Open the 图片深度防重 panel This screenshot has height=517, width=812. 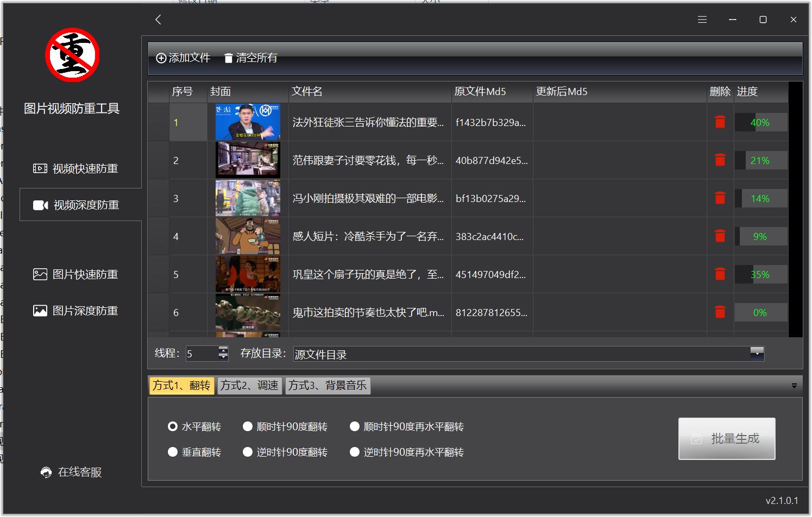[x=80, y=310]
